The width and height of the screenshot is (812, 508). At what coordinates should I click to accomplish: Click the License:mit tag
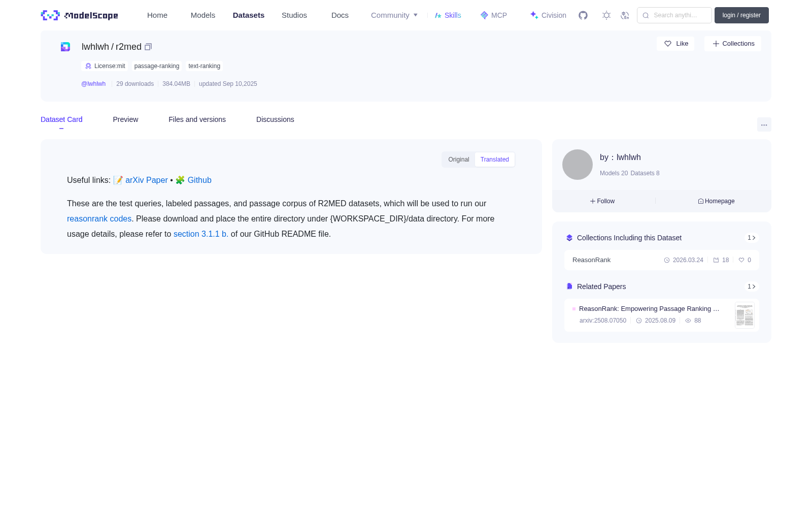point(105,66)
